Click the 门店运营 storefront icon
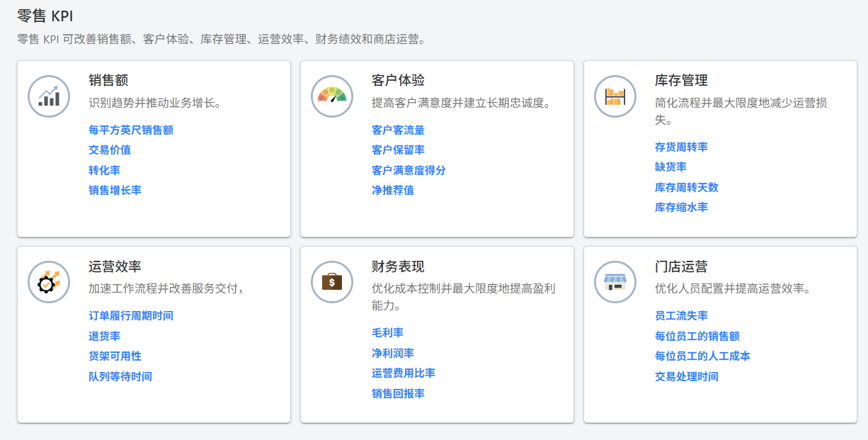The image size is (868, 440). [615, 281]
